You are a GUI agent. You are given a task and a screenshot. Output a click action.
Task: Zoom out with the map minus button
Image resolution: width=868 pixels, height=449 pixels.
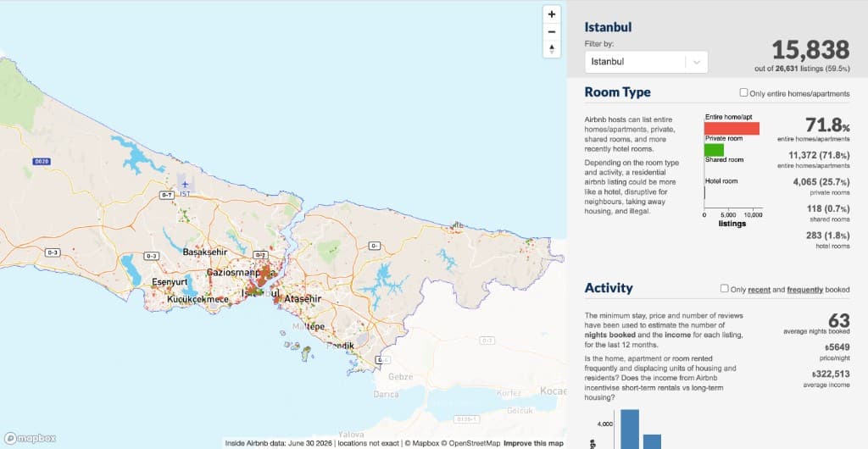[551, 31]
